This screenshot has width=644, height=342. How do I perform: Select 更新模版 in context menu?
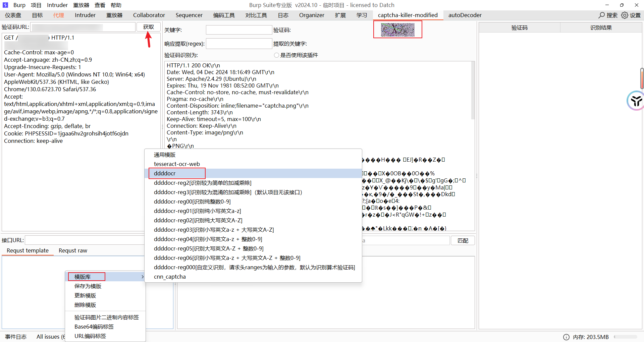105,295
